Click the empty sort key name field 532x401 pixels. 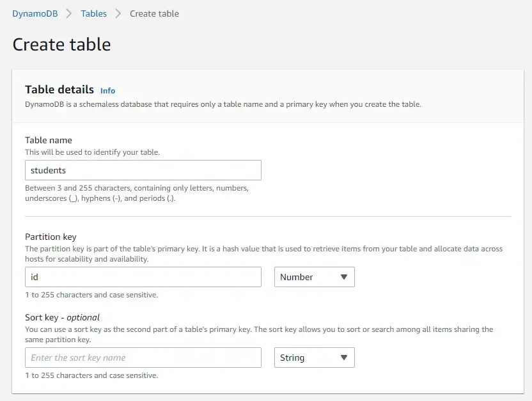143,358
